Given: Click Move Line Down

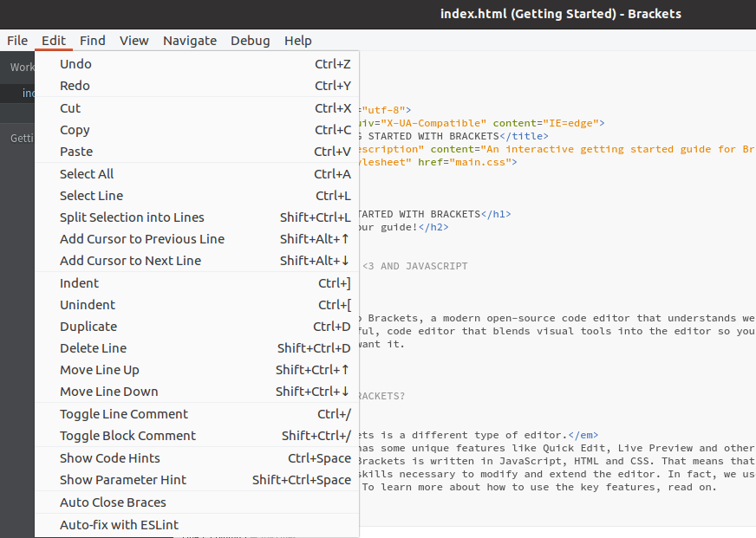Looking at the screenshot, I should point(197,392).
